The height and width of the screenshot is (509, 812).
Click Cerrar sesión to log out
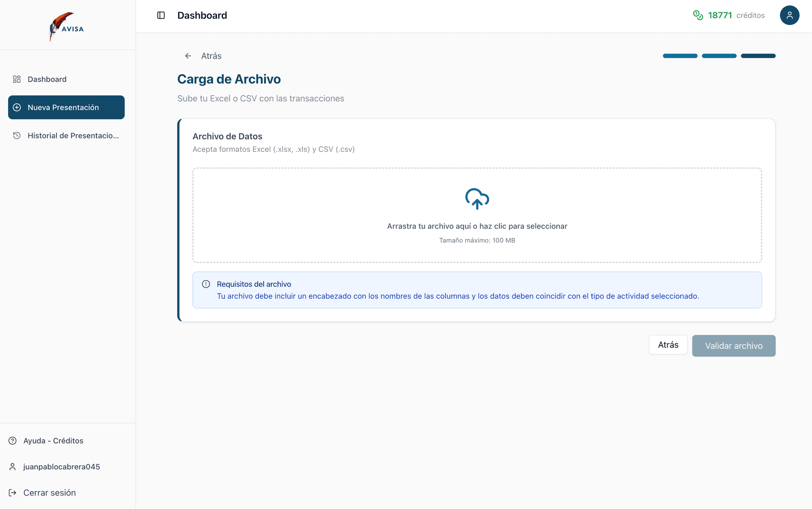[x=50, y=492]
